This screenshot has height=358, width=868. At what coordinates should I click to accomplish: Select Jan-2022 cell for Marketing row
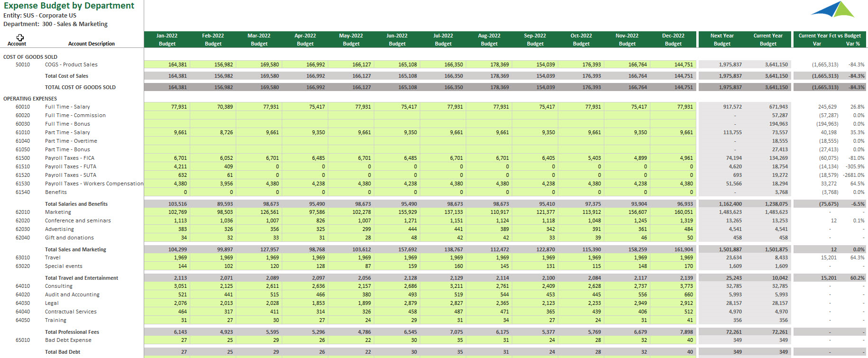coord(167,212)
